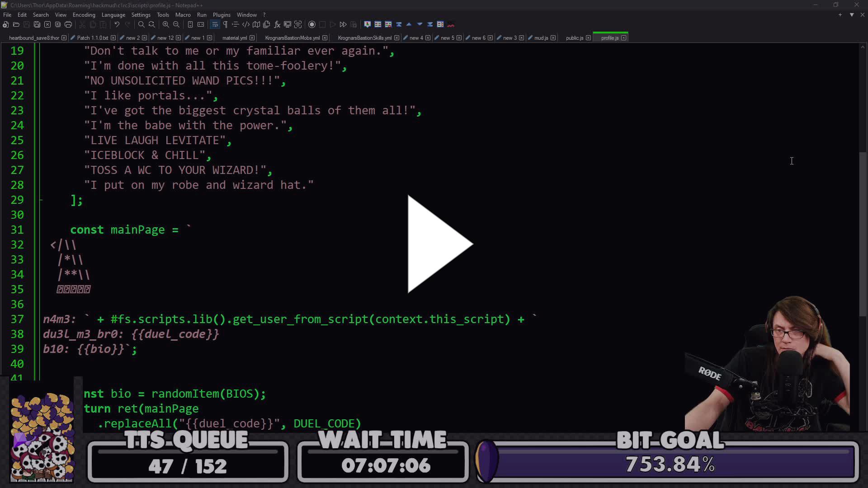Open the Plugins menu
This screenshot has height=488, width=868.
click(222, 14)
